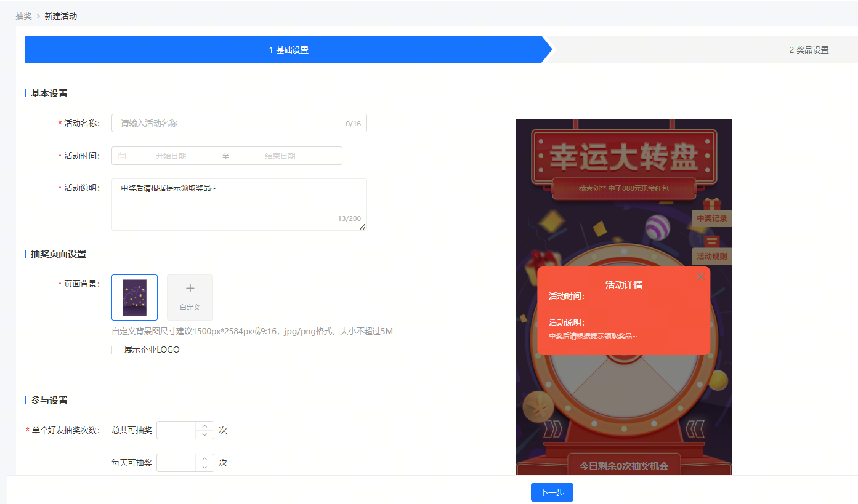Open the 结束日期 date picker
Viewport: 858px width, 504px height.
click(280, 156)
